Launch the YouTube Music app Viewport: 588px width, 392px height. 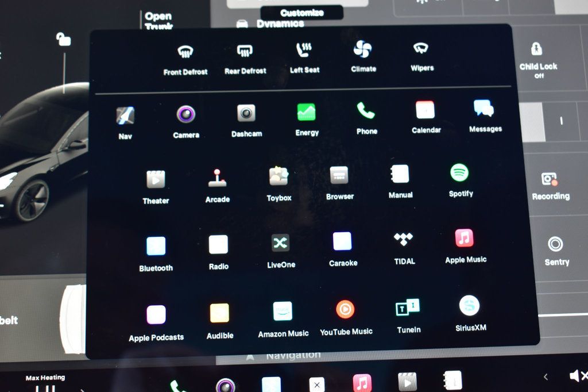point(345,310)
